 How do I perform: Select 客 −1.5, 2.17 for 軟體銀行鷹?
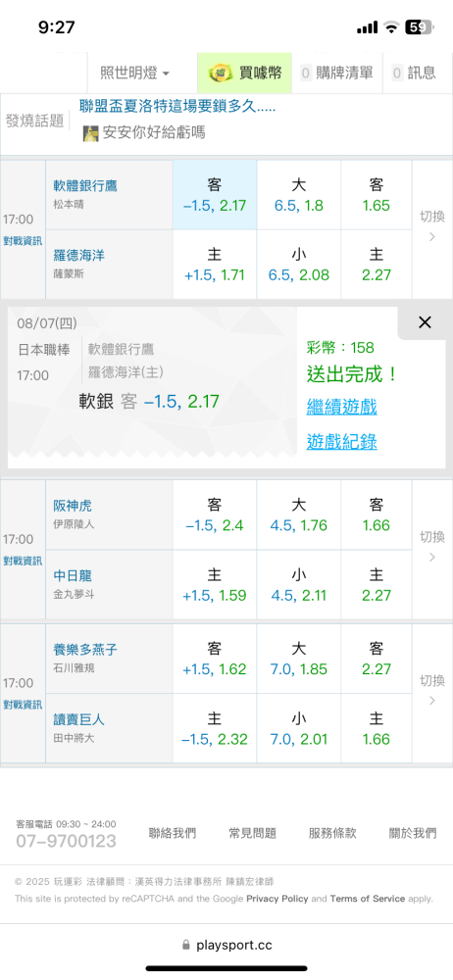(215, 195)
